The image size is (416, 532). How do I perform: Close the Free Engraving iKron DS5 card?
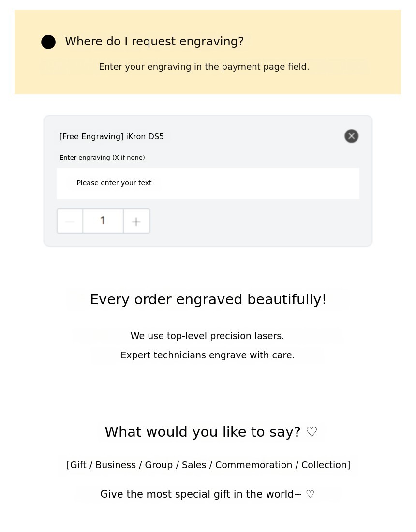point(352,136)
